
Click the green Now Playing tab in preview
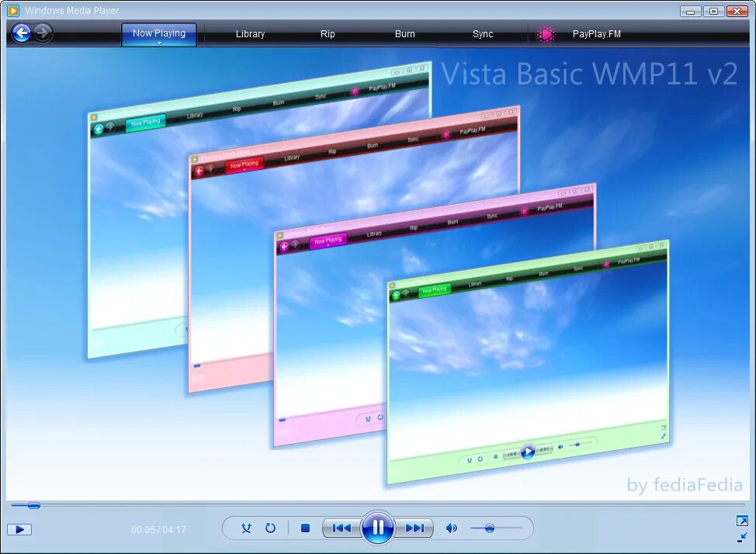pos(435,289)
